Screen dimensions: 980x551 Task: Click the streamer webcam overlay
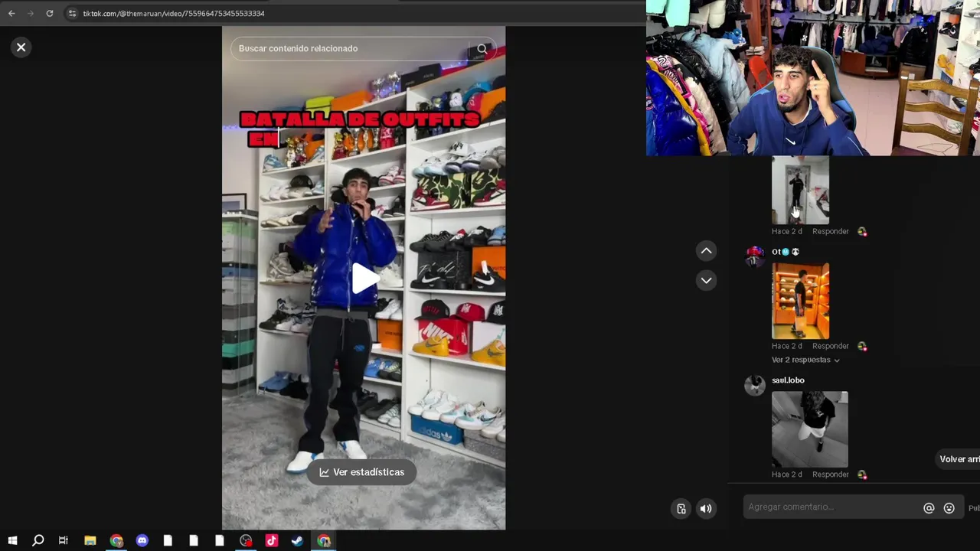[x=813, y=78]
